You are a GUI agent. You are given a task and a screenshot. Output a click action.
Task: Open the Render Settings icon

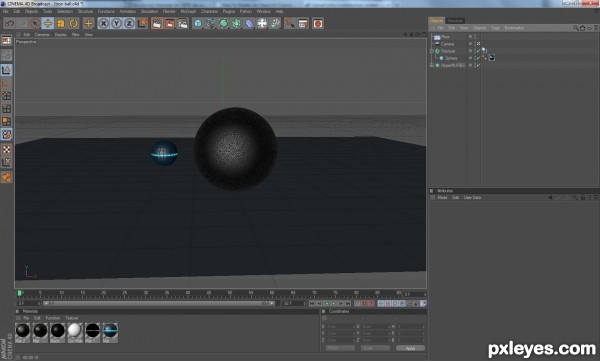click(183, 24)
